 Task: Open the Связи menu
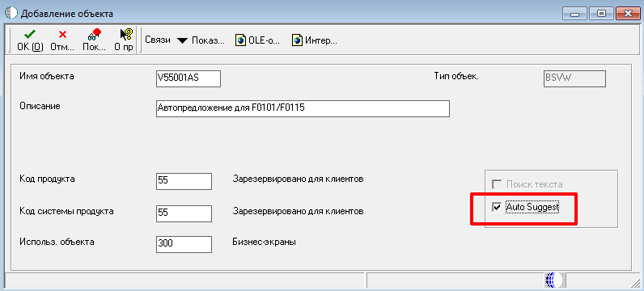pos(158,40)
